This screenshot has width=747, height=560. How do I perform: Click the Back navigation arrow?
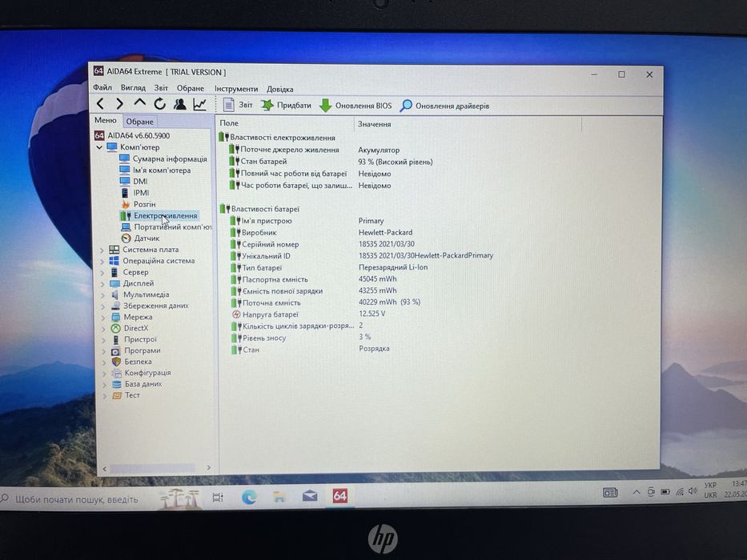(100, 103)
